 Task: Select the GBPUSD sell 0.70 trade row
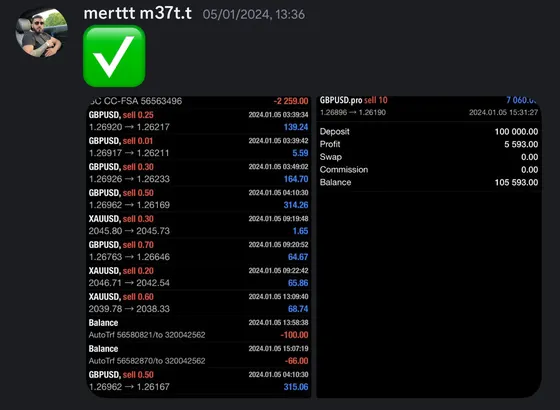point(199,251)
